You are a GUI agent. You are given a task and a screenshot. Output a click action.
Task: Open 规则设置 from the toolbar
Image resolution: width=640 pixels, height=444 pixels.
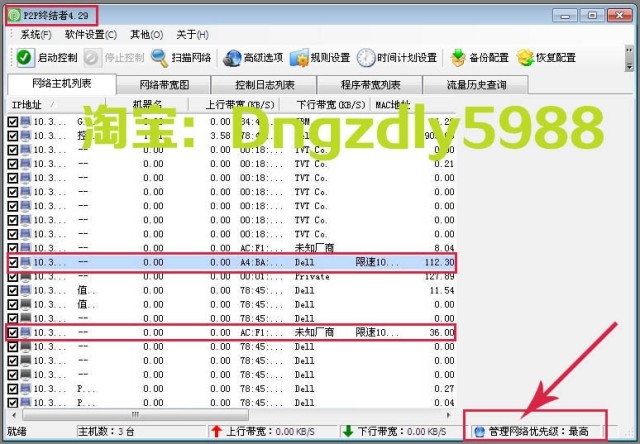click(320, 58)
